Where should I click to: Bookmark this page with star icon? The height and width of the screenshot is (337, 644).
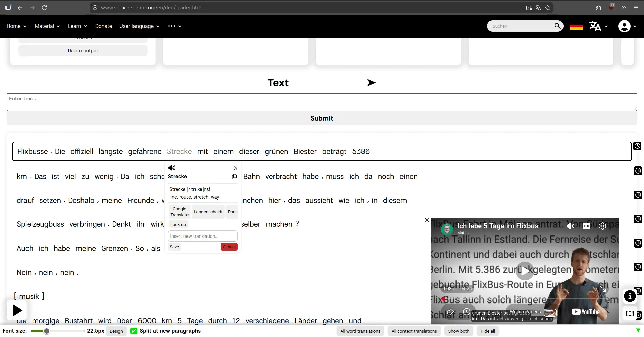548,8
